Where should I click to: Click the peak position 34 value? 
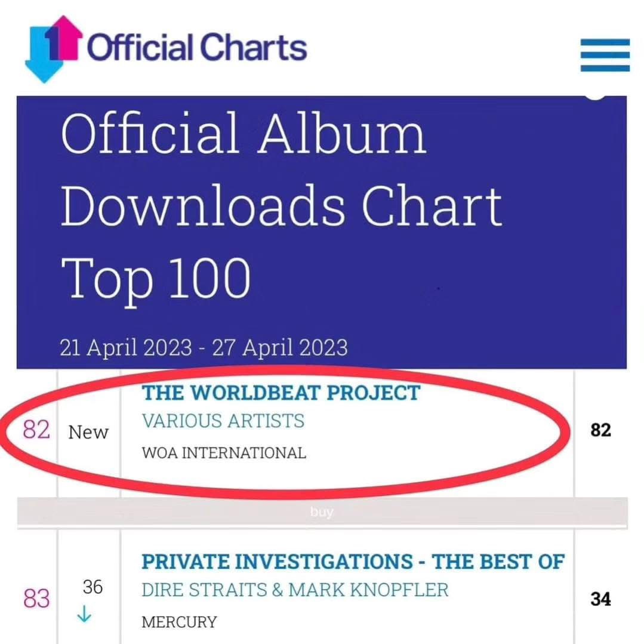pyautogui.click(x=600, y=599)
